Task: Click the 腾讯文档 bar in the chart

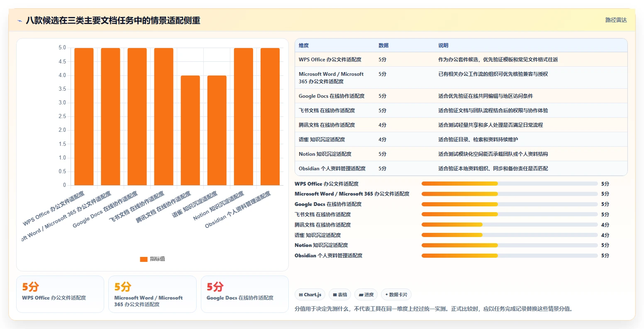Action: [190, 130]
